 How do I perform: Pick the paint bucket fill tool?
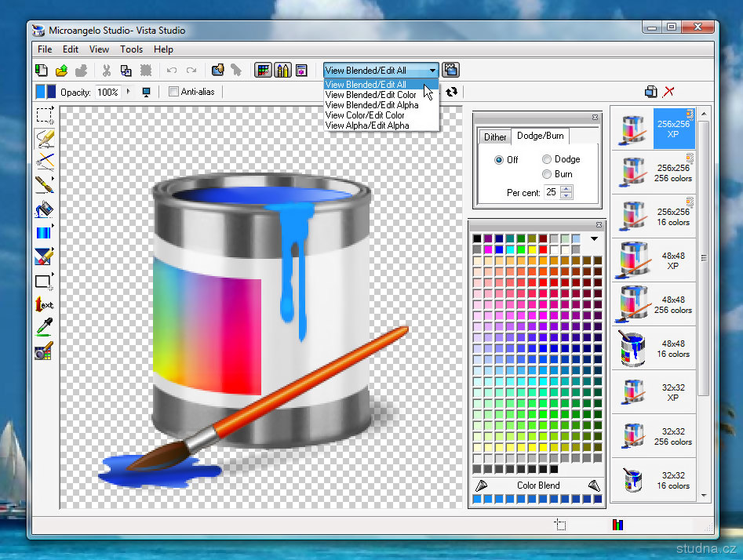coord(44,209)
